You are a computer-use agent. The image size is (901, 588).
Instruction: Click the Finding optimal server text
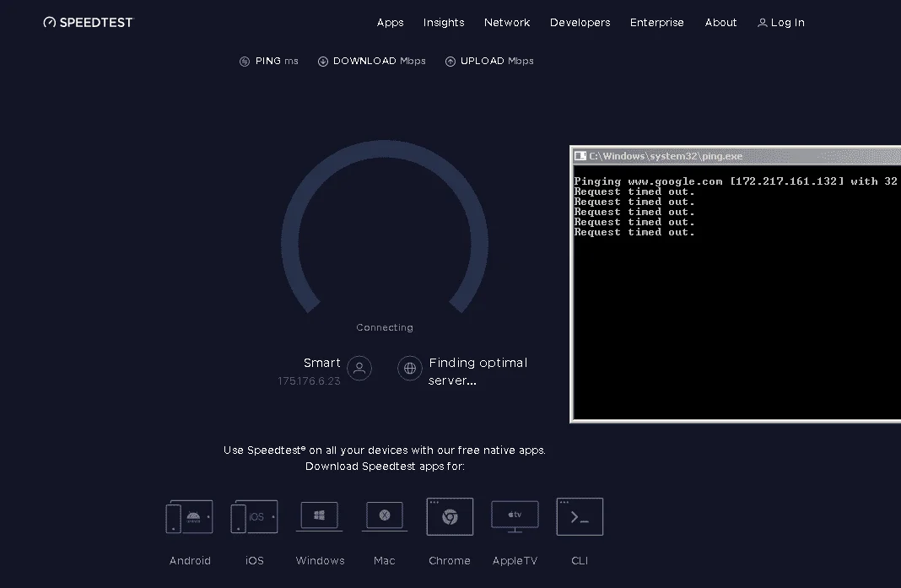pos(477,371)
